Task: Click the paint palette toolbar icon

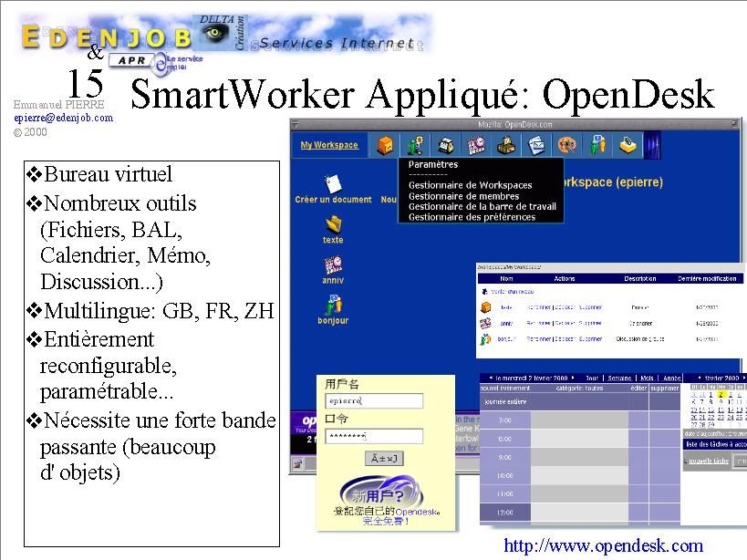Action: [567, 145]
